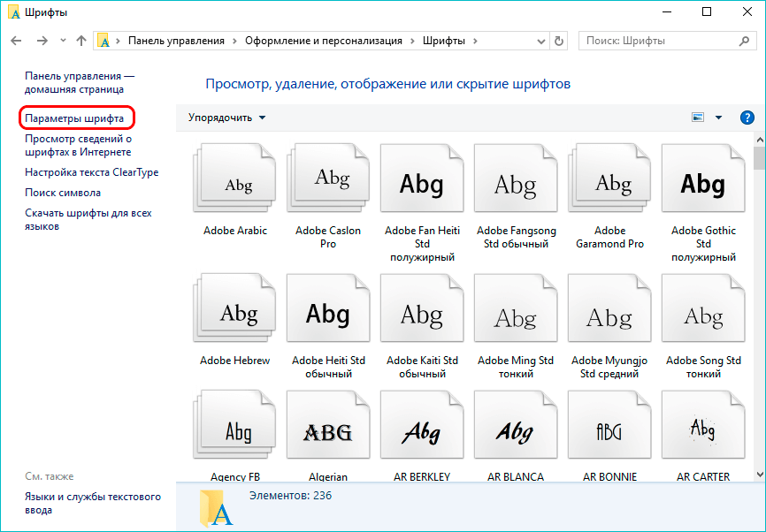
Task: Open help with the blue question mark
Action: tap(747, 118)
